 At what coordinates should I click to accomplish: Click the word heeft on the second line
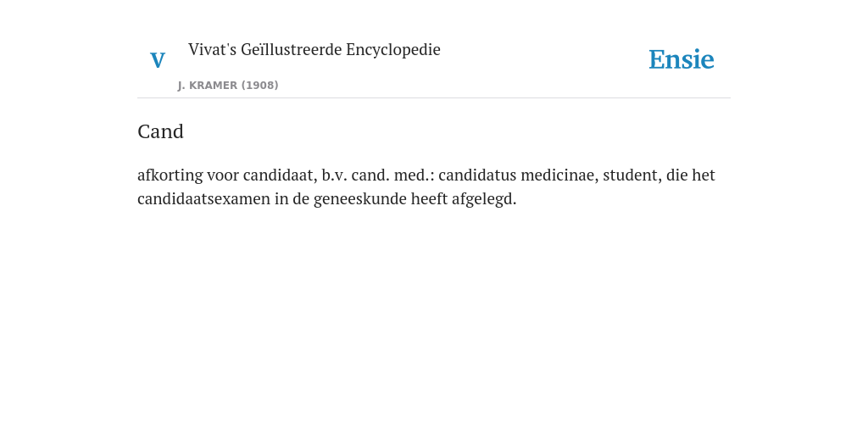[429, 198]
